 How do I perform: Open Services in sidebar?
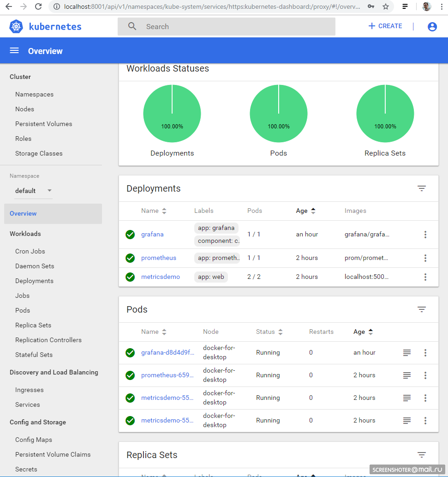pyautogui.click(x=28, y=405)
